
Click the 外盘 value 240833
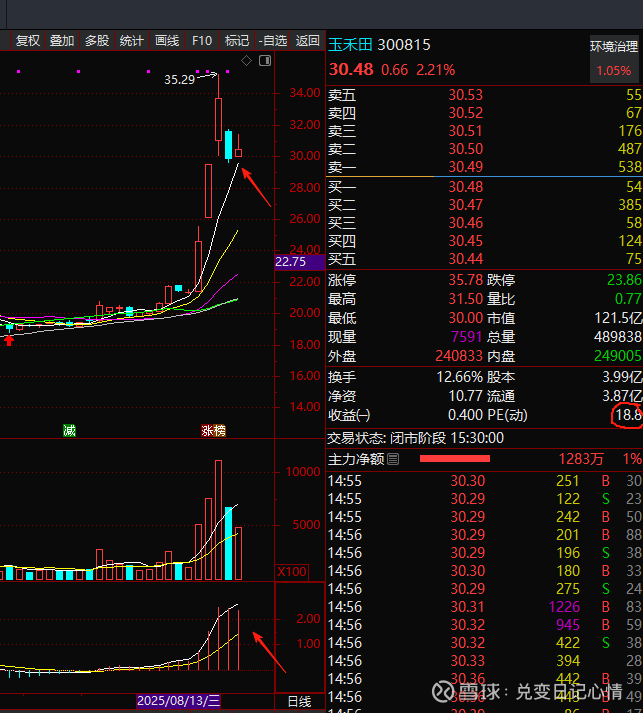459,356
